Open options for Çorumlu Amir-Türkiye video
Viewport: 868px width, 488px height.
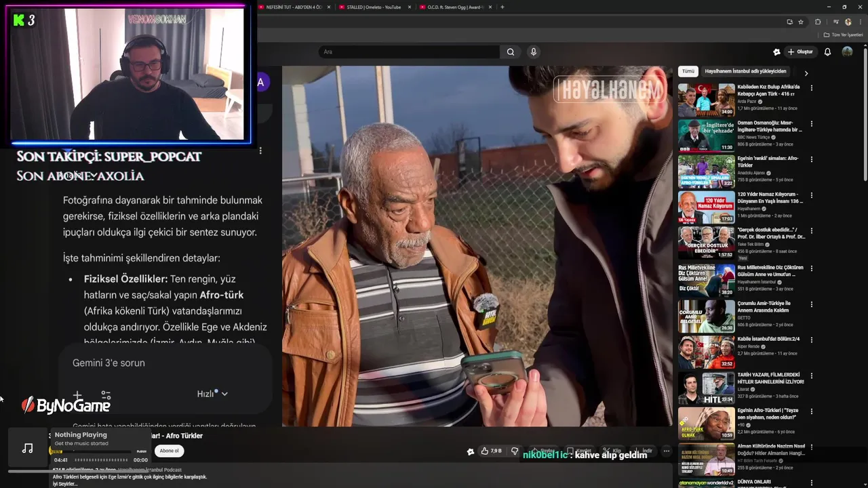click(x=811, y=304)
